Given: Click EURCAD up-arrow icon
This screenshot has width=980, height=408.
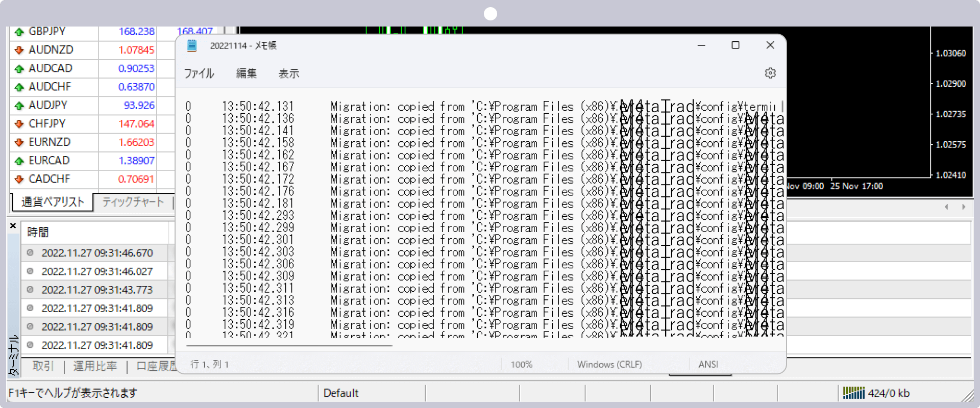Looking at the screenshot, I should tap(19, 161).
